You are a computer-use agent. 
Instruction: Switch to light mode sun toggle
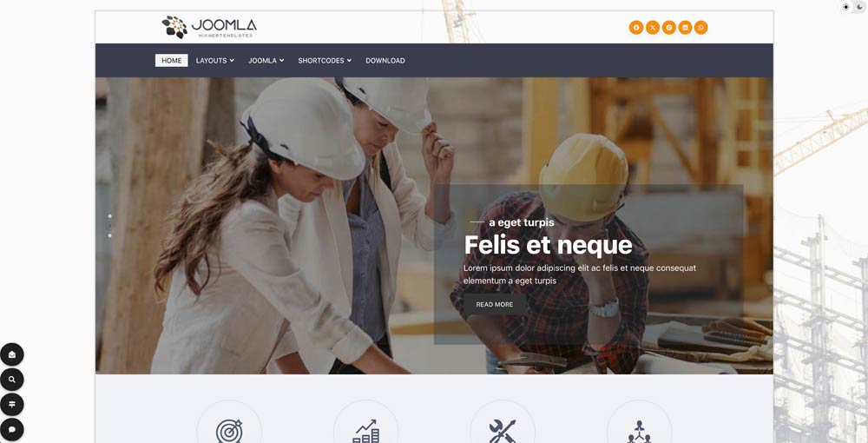click(x=845, y=7)
